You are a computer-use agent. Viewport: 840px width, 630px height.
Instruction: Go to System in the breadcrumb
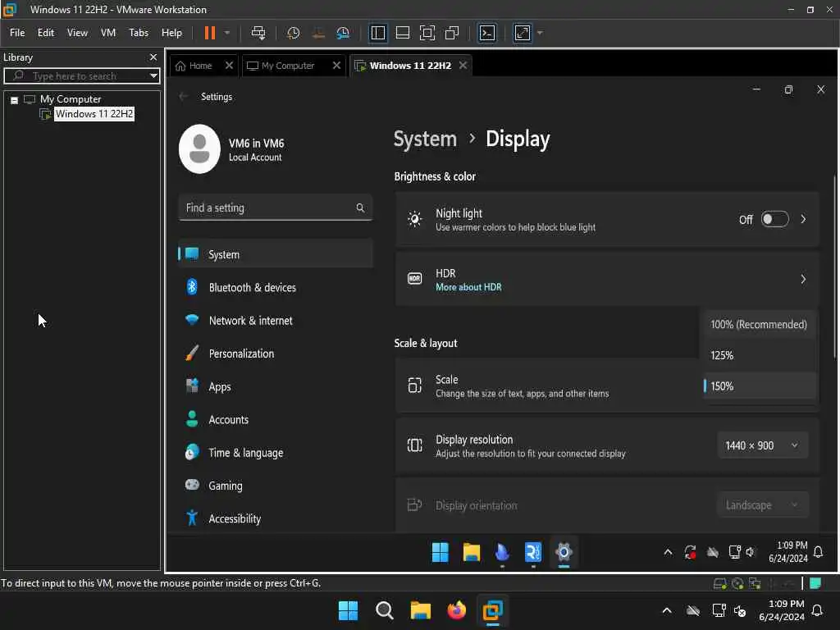pyautogui.click(x=426, y=139)
